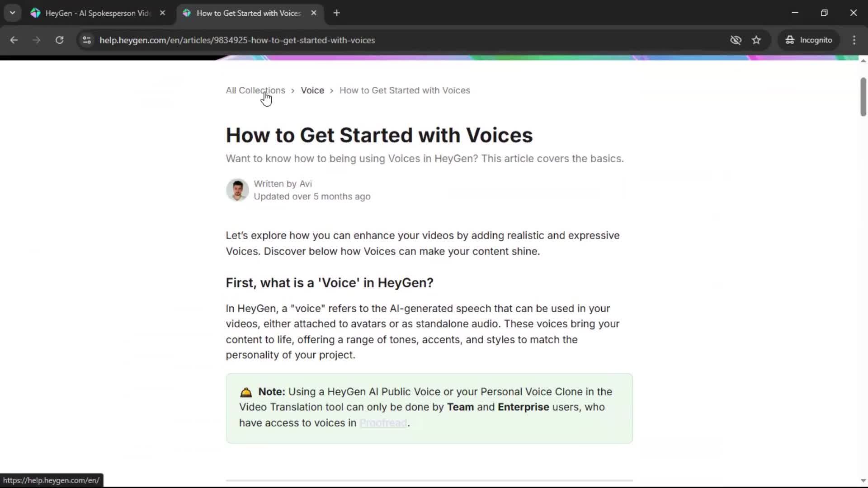This screenshot has height=488, width=868.
Task: Open All Collections breadcrumb link
Action: tap(255, 90)
